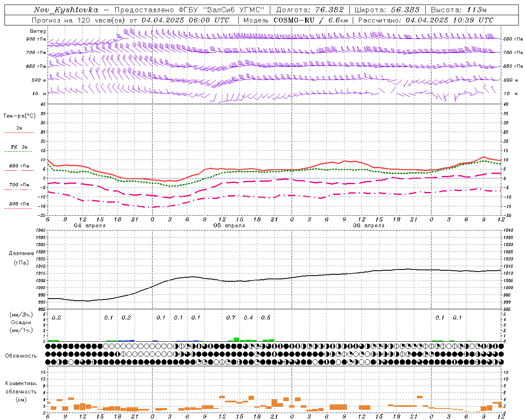
Task: Click the Облачность row label
Action: tap(21, 356)
